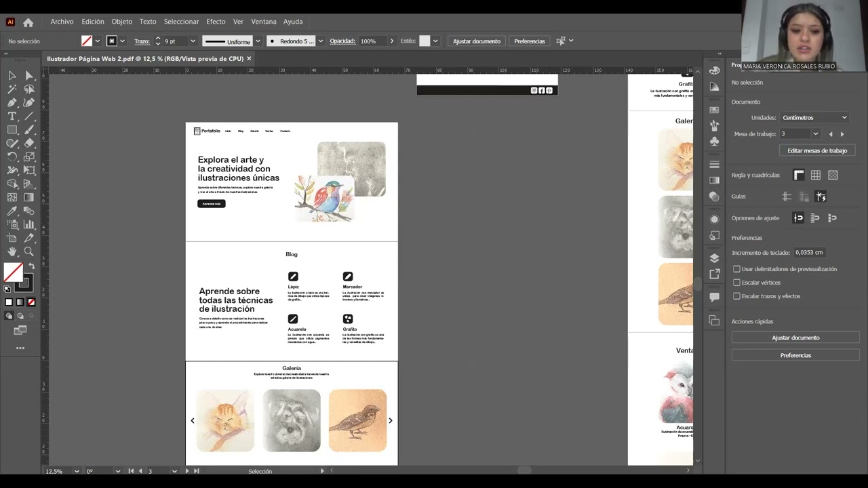Toggle grid display in Regla y cuadrículas
Viewport: 868px width, 488px height.
click(816, 175)
